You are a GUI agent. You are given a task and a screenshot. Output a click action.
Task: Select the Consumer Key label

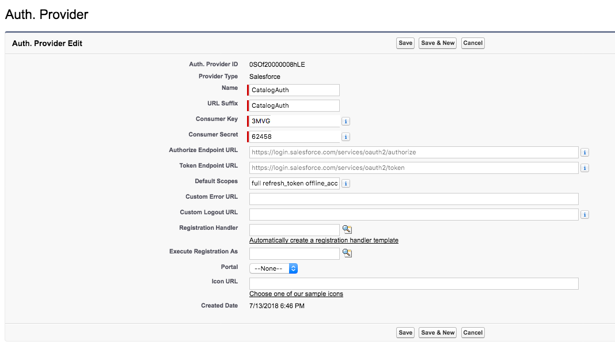[217, 119]
